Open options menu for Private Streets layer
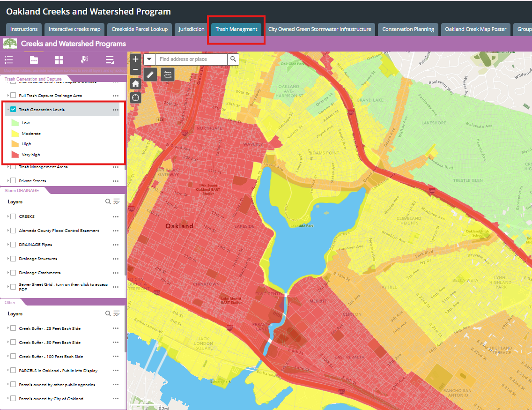The width and height of the screenshot is (532, 410). (116, 181)
